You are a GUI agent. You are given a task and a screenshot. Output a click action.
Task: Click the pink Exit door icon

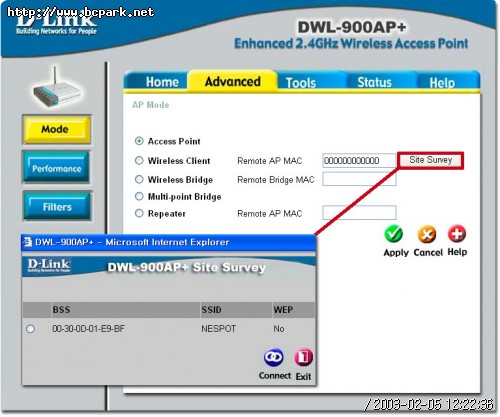tap(303, 357)
